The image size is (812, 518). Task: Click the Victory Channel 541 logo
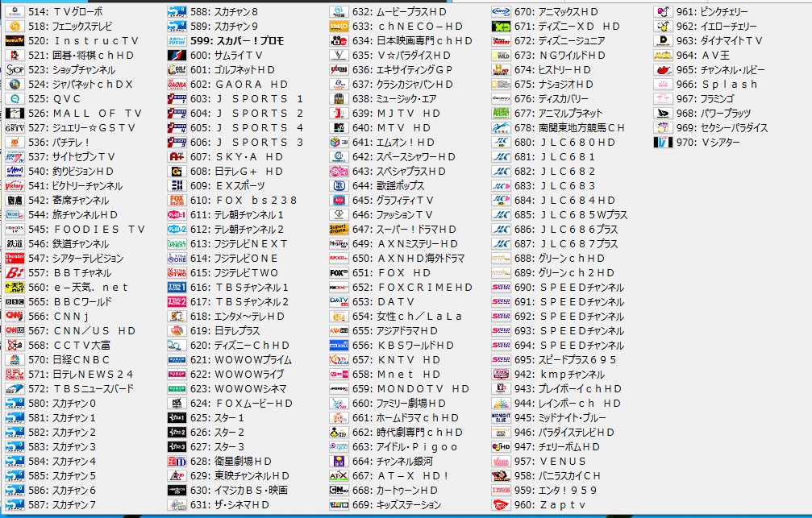tap(15, 186)
